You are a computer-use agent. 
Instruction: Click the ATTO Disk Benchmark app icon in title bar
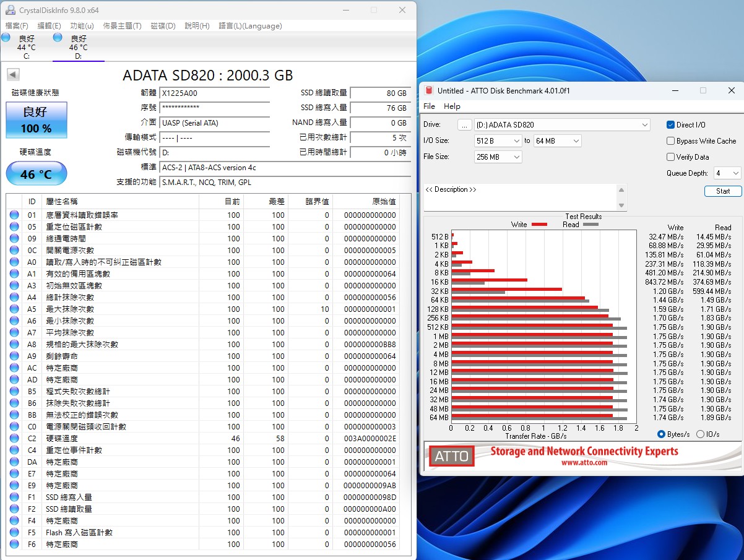coord(429,90)
